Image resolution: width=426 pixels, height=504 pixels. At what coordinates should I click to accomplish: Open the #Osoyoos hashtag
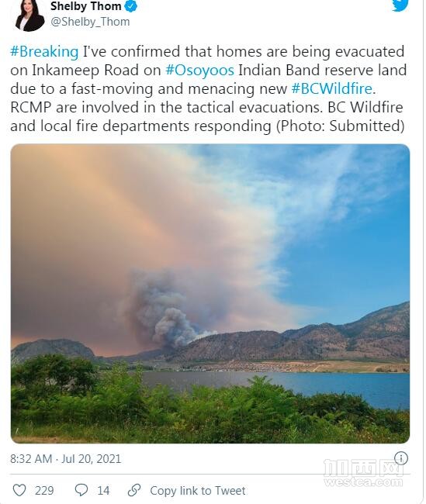pyautogui.click(x=199, y=70)
